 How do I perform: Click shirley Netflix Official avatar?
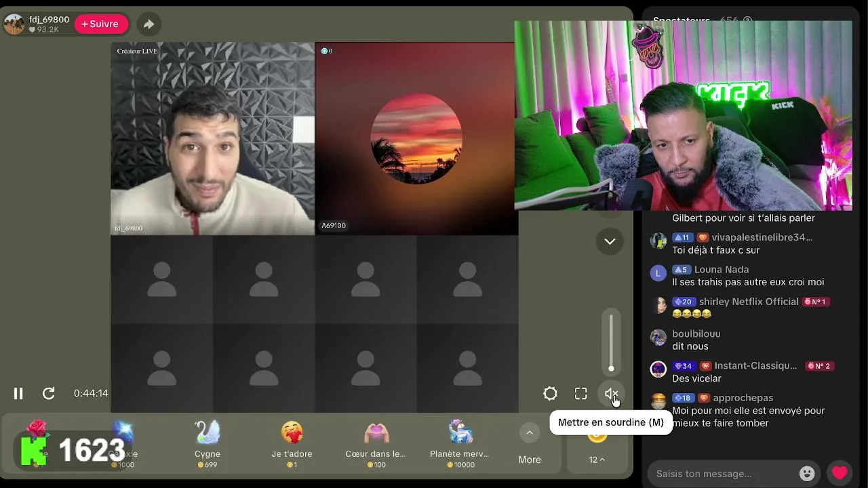click(658, 305)
